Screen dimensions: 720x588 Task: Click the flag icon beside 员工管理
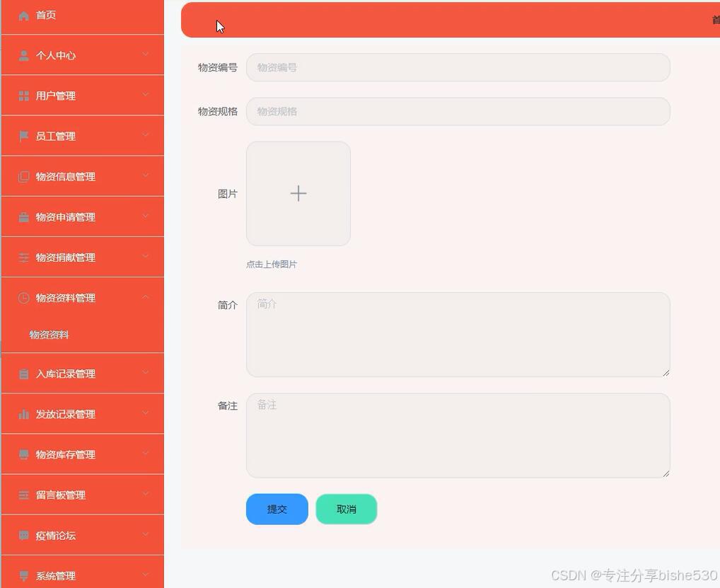(x=23, y=136)
